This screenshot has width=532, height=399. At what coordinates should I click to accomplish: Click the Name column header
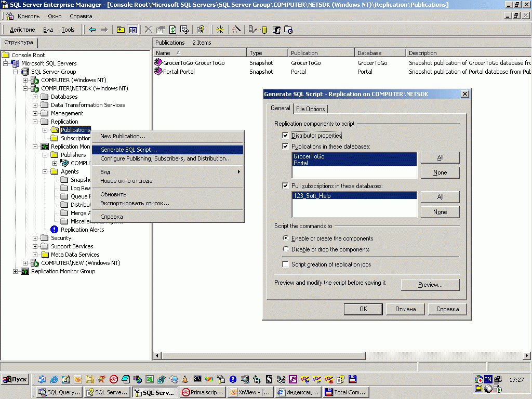[x=200, y=53]
